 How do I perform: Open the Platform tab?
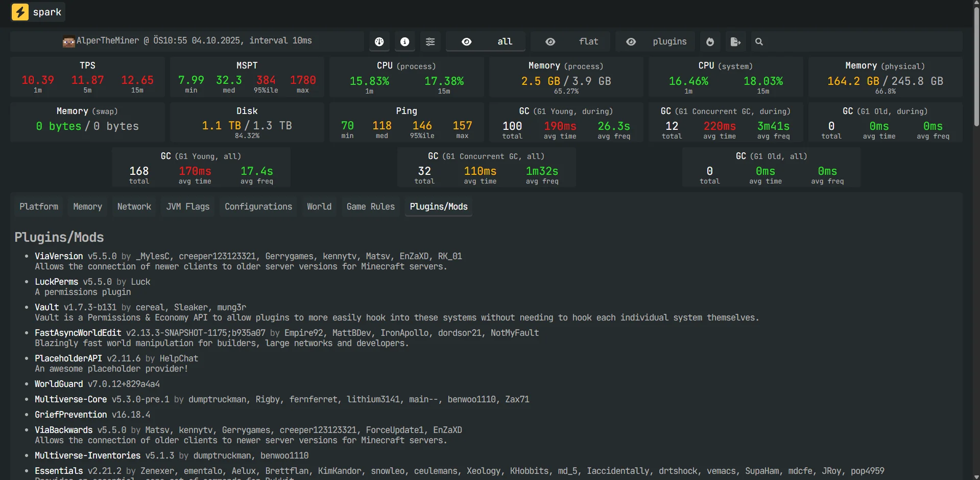[x=39, y=207]
